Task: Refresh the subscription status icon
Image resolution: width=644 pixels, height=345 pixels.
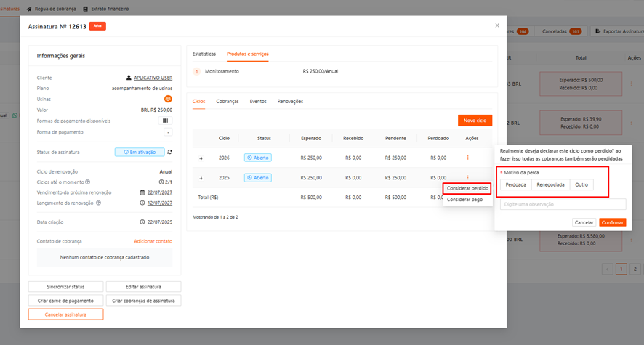Action: tap(169, 152)
